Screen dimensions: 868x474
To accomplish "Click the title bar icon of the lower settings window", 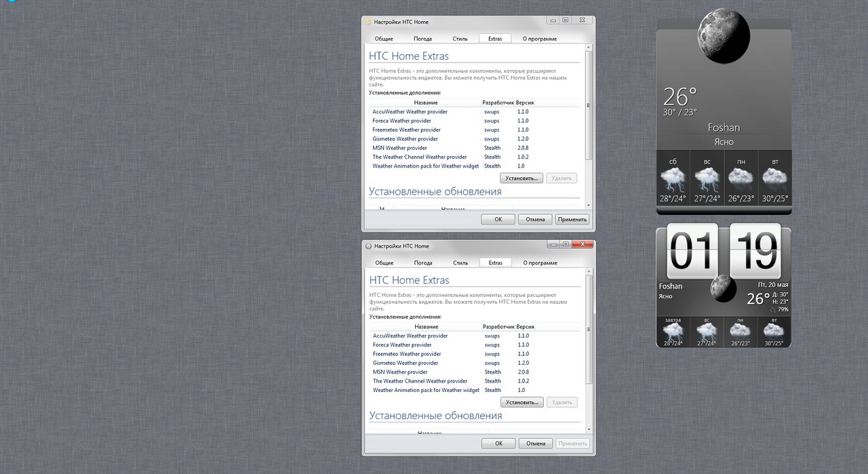I will (x=369, y=245).
